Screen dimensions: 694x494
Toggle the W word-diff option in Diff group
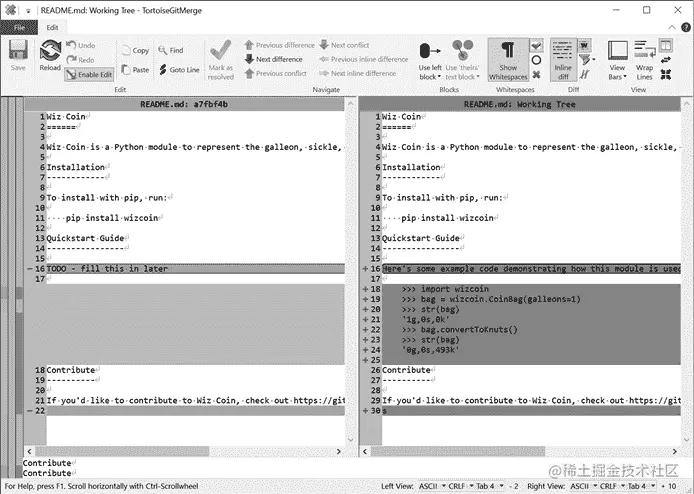point(584,45)
